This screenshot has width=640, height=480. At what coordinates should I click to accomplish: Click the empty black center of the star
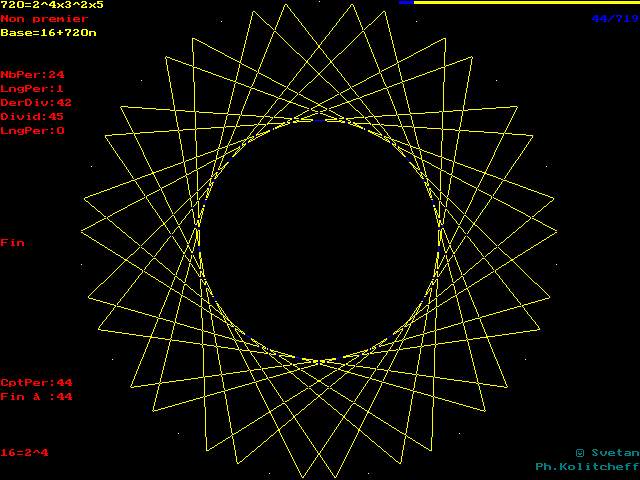pos(319,240)
